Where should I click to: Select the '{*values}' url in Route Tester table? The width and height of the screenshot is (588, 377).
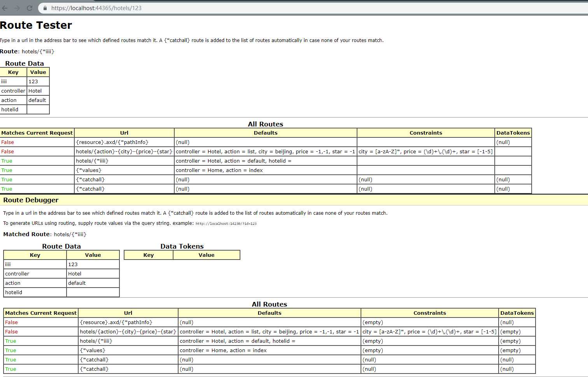click(x=124, y=170)
